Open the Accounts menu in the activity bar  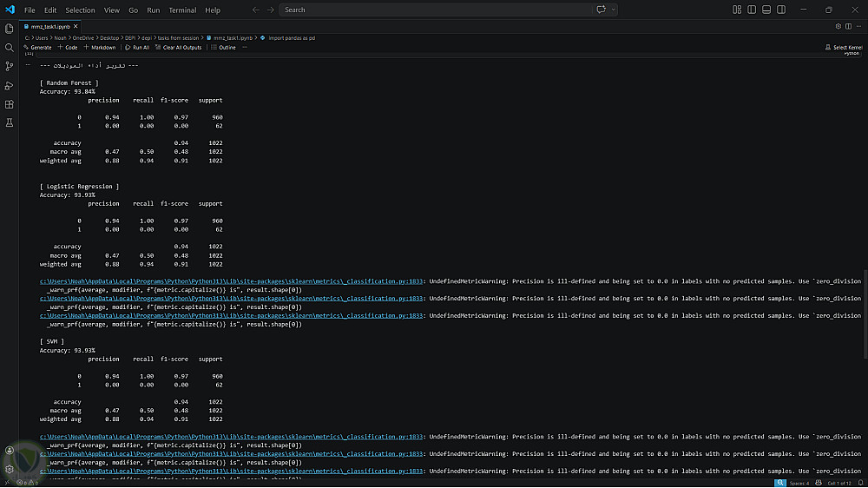pyautogui.click(x=10, y=451)
